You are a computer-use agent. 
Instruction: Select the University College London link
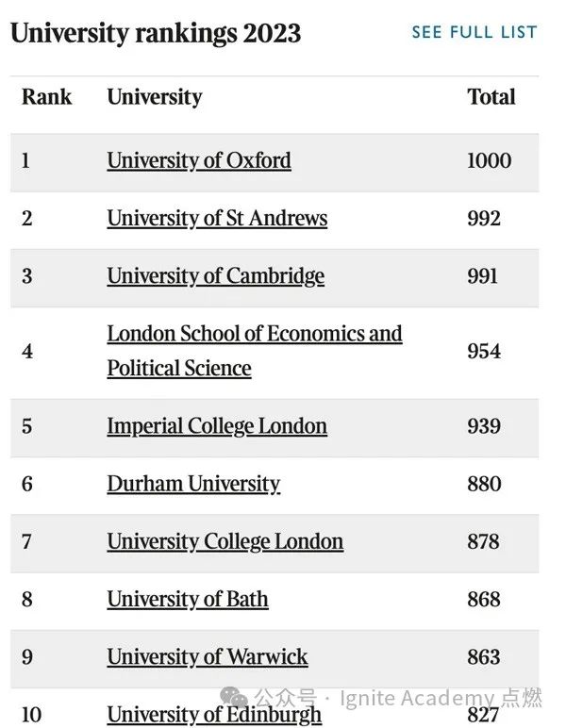225,542
